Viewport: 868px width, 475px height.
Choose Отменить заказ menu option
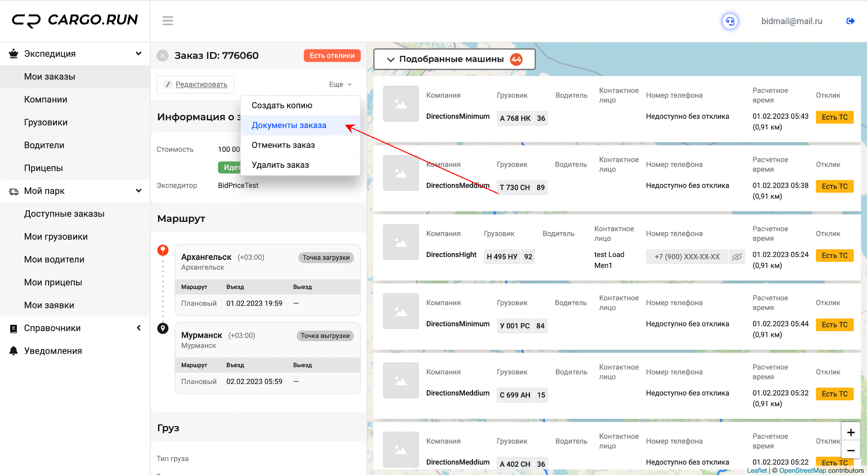point(283,145)
